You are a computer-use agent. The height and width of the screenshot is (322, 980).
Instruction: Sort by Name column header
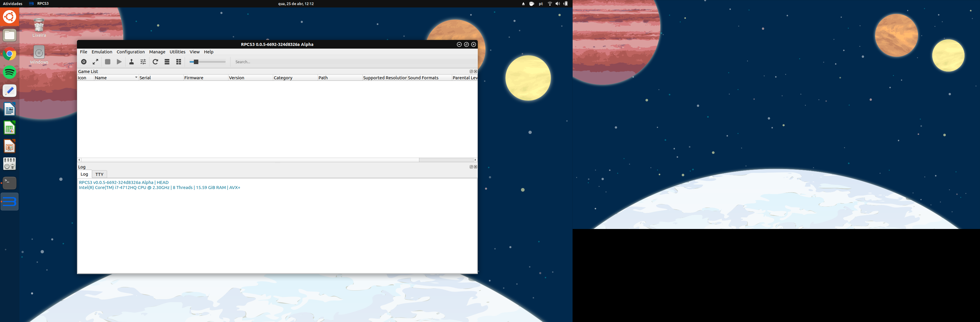pos(114,78)
